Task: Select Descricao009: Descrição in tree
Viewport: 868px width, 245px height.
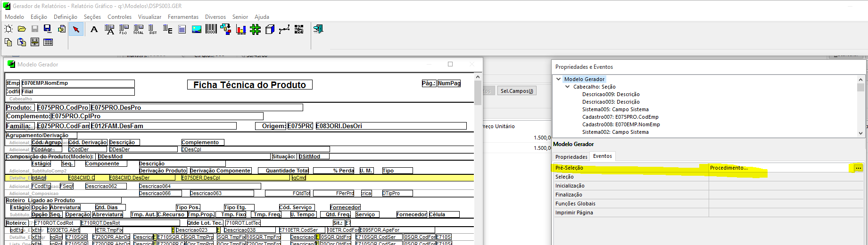Action: (611, 94)
